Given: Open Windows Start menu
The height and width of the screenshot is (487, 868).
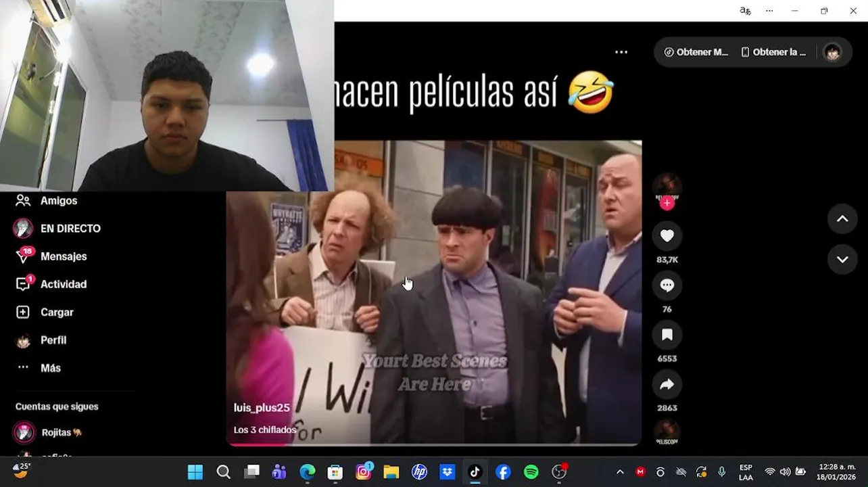Looking at the screenshot, I should point(195,472).
